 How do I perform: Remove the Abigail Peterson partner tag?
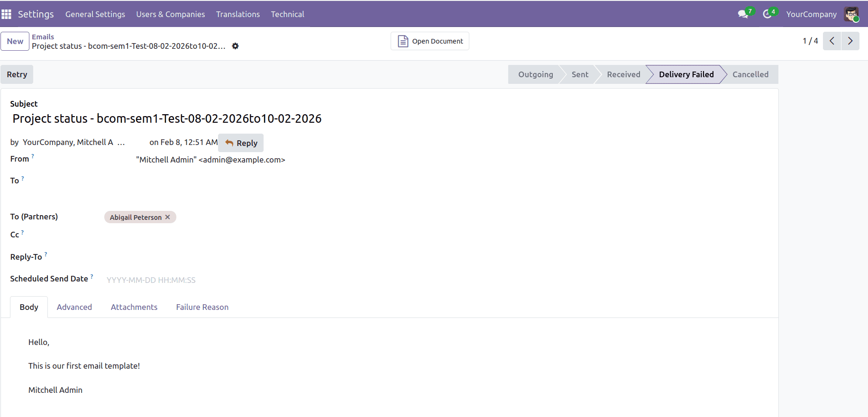167,217
